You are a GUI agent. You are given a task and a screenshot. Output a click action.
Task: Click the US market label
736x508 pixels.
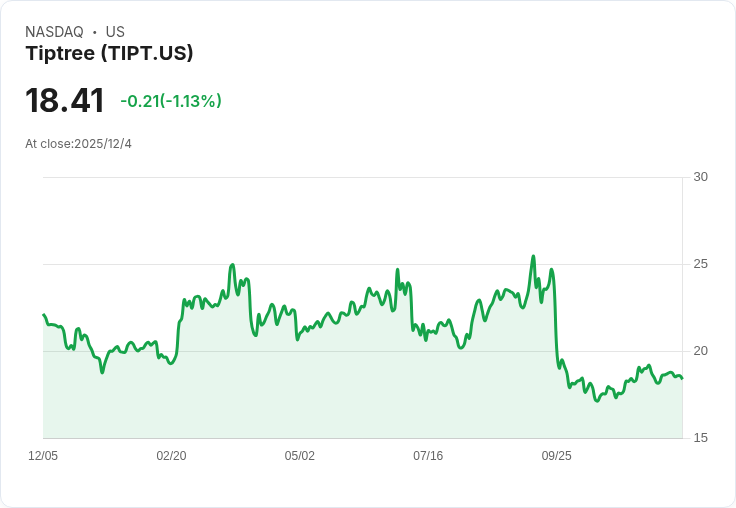pyautogui.click(x=115, y=32)
